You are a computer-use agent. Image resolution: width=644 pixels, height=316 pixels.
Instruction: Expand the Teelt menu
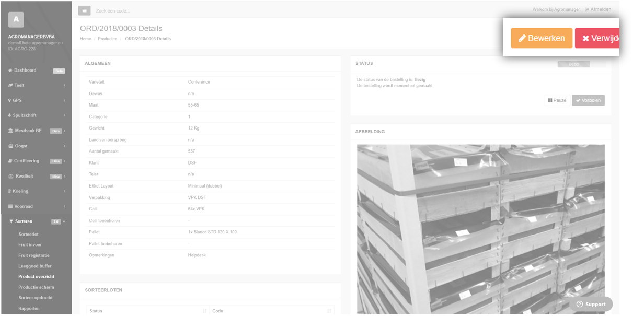[36, 85]
